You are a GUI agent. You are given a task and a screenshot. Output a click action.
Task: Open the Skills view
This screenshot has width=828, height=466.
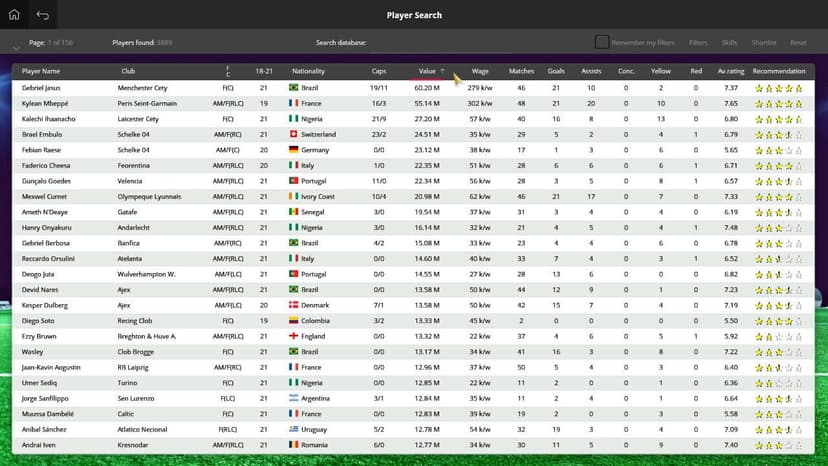(729, 43)
